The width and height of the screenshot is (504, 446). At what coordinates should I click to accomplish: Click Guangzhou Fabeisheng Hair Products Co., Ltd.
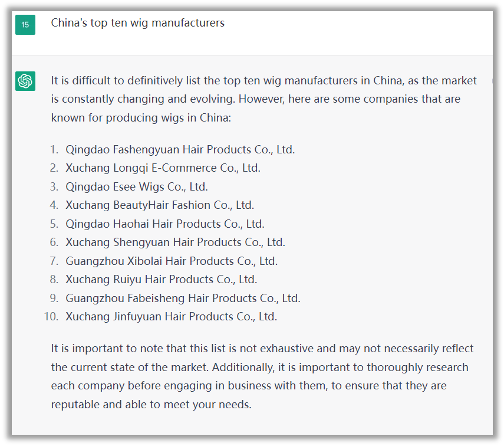coord(183,298)
